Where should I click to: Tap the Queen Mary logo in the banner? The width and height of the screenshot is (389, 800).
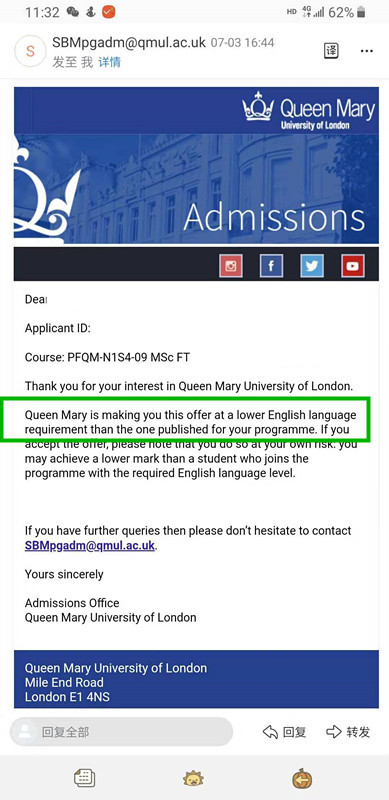(308, 110)
